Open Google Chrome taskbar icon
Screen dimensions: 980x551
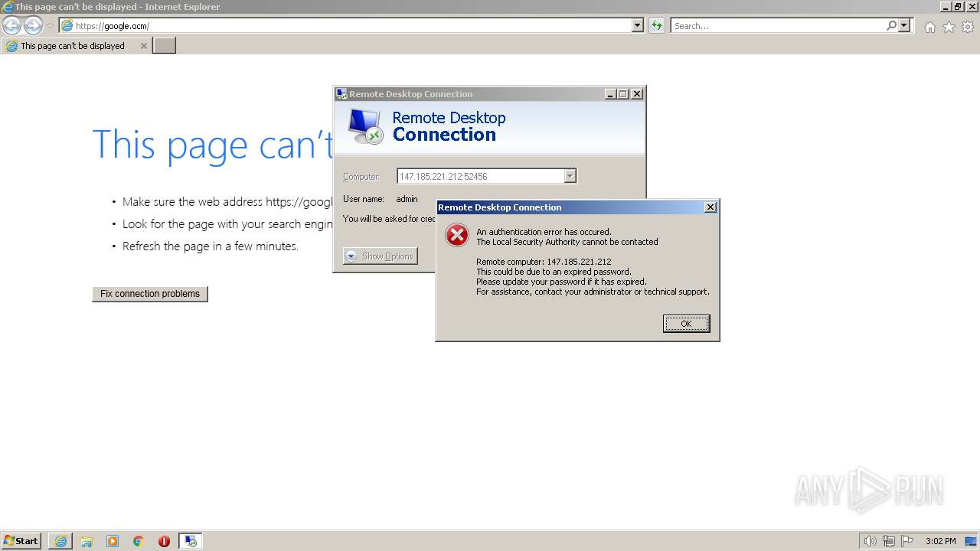coord(139,541)
